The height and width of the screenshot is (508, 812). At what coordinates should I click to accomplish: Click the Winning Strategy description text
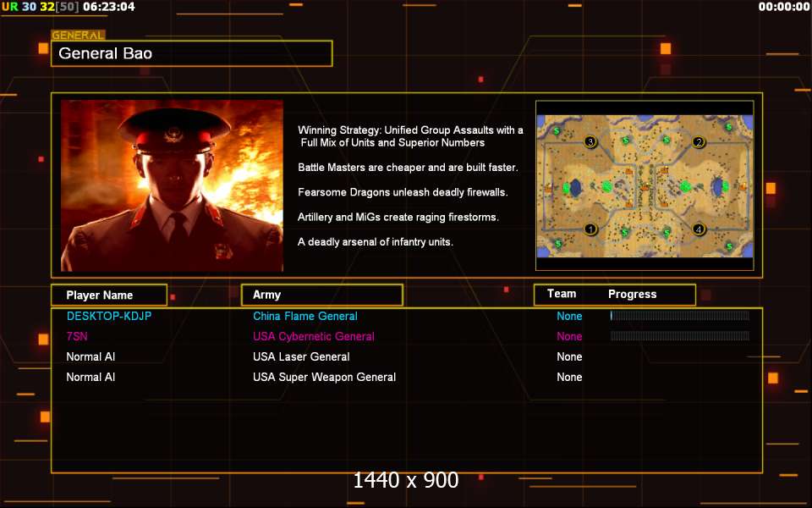coord(410,136)
